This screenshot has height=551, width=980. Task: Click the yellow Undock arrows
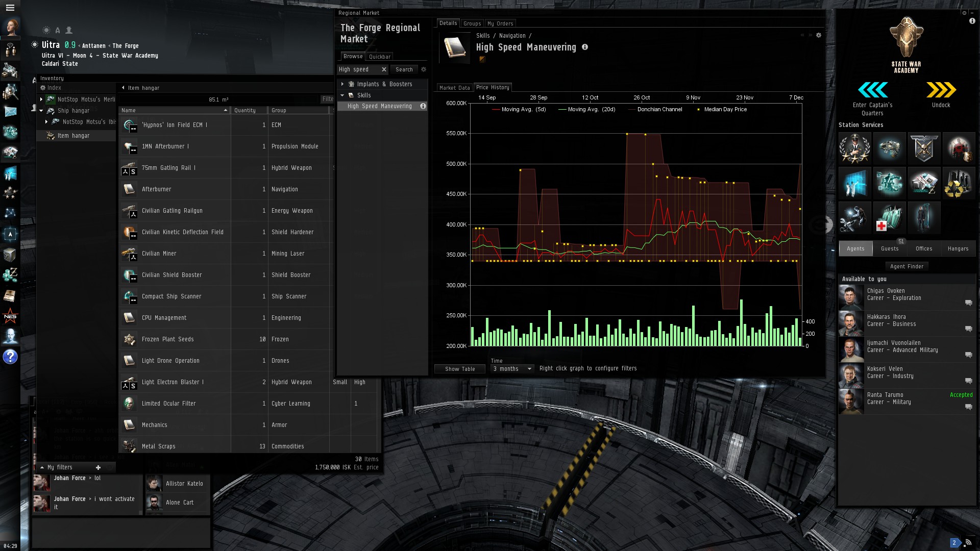(x=941, y=90)
